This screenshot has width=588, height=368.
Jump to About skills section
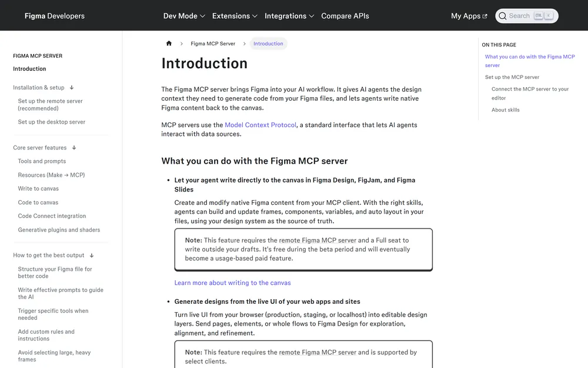(506, 110)
